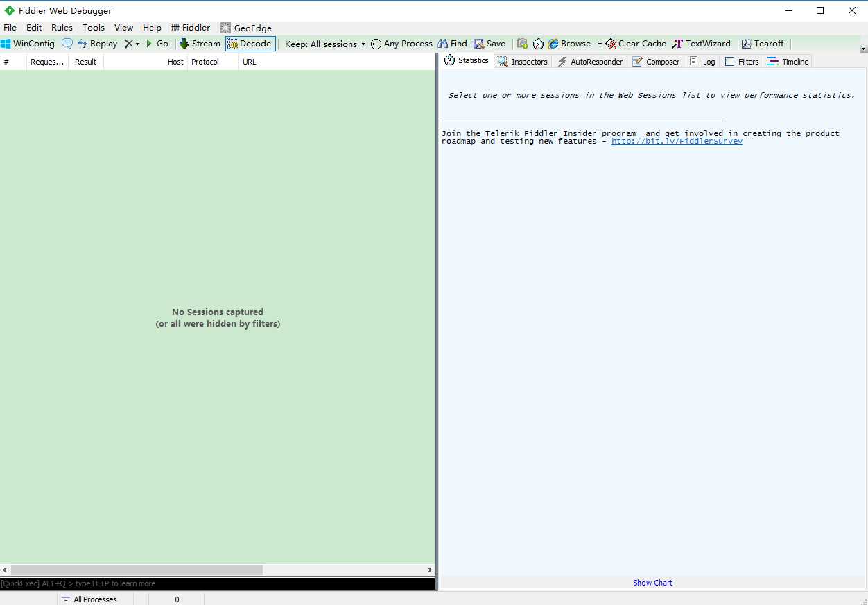The height and width of the screenshot is (605, 868).
Task: Replay the selected sessions
Action: [x=97, y=43]
